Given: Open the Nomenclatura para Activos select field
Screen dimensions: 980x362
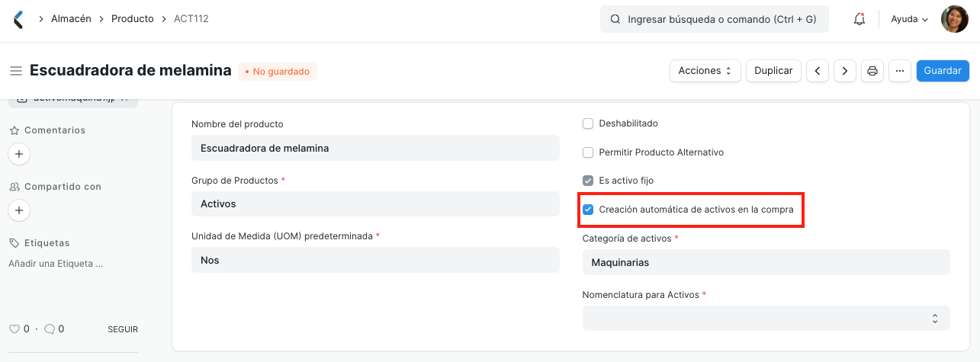Looking at the screenshot, I should coord(766,319).
